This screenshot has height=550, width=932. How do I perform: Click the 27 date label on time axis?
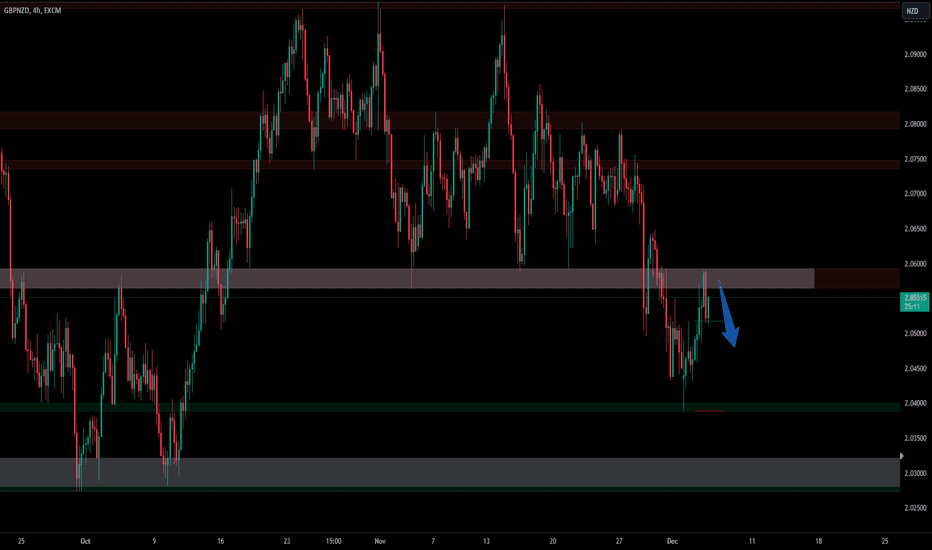pyautogui.click(x=619, y=541)
